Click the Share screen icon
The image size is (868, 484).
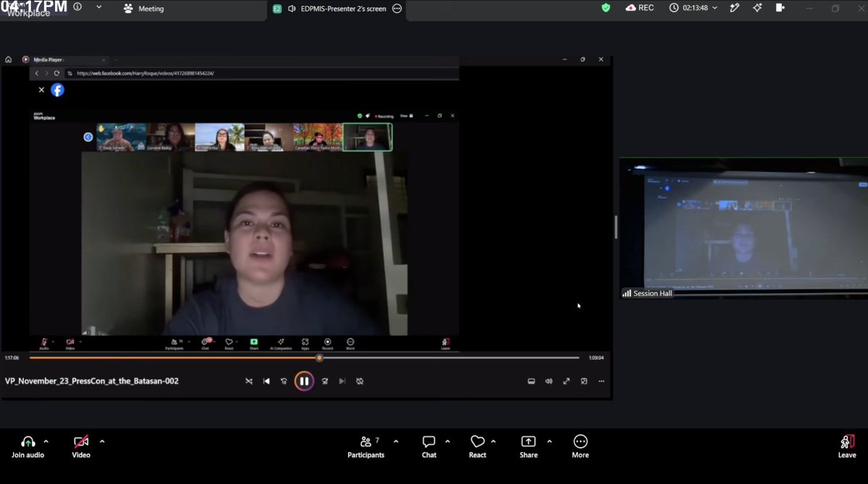point(529,442)
